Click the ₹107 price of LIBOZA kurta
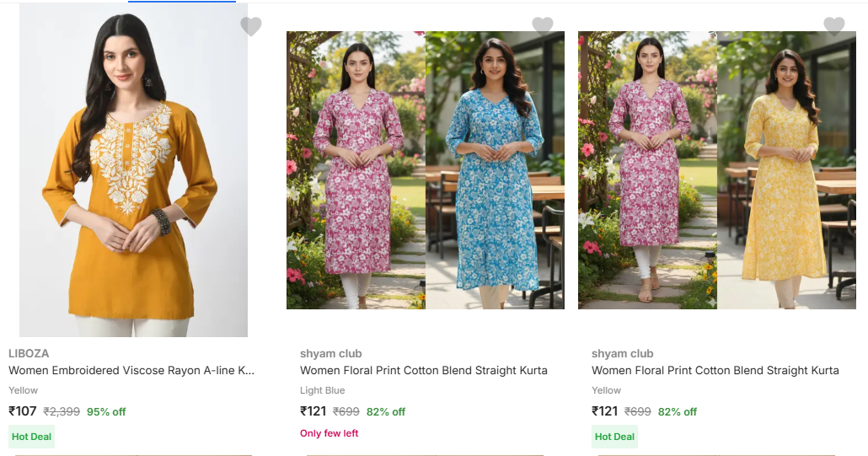 click(23, 411)
